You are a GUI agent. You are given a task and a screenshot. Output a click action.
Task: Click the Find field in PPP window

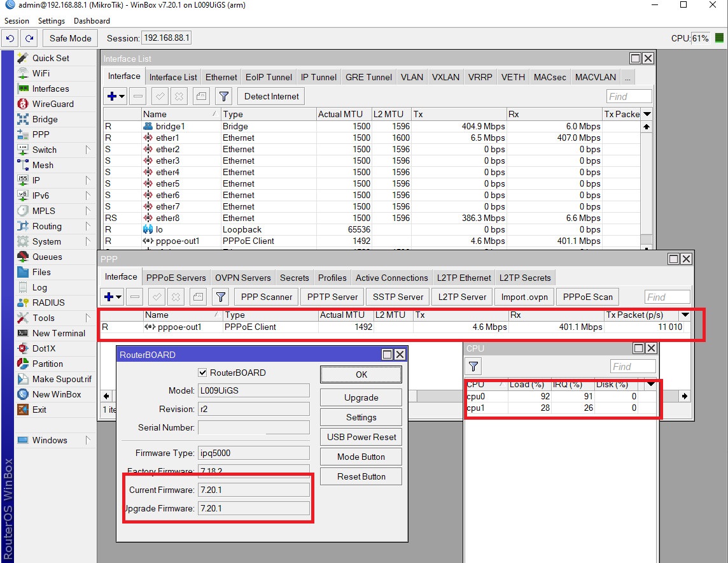(667, 297)
